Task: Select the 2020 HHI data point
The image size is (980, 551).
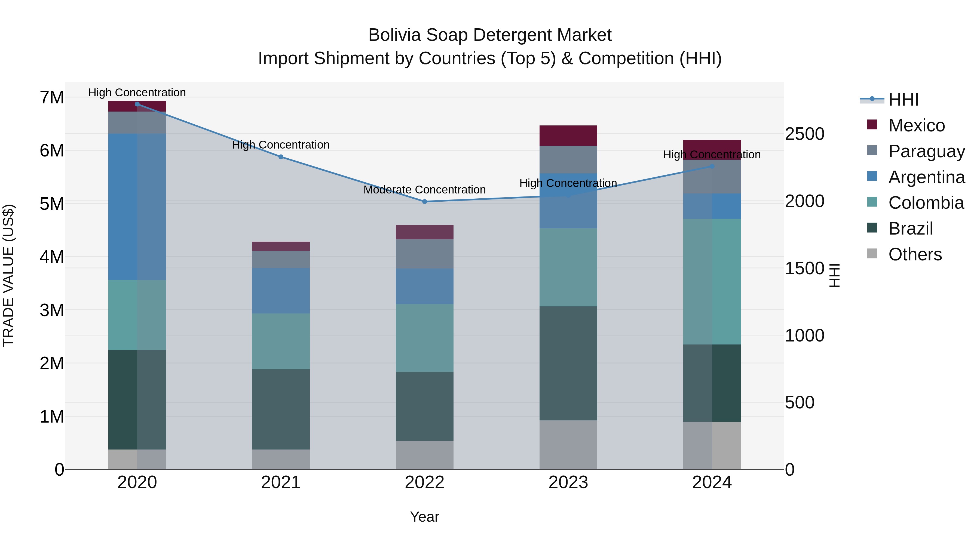Action: click(137, 104)
